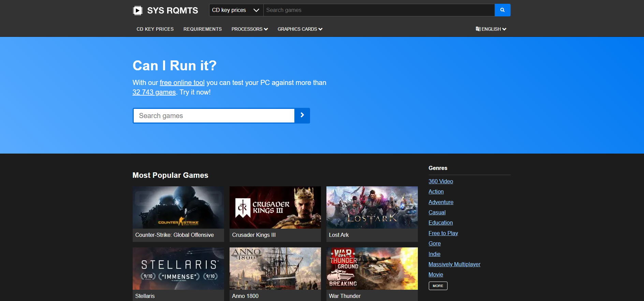Open the ENGLISH language selector
Screen dimensions: 644x301
click(x=491, y=29)
